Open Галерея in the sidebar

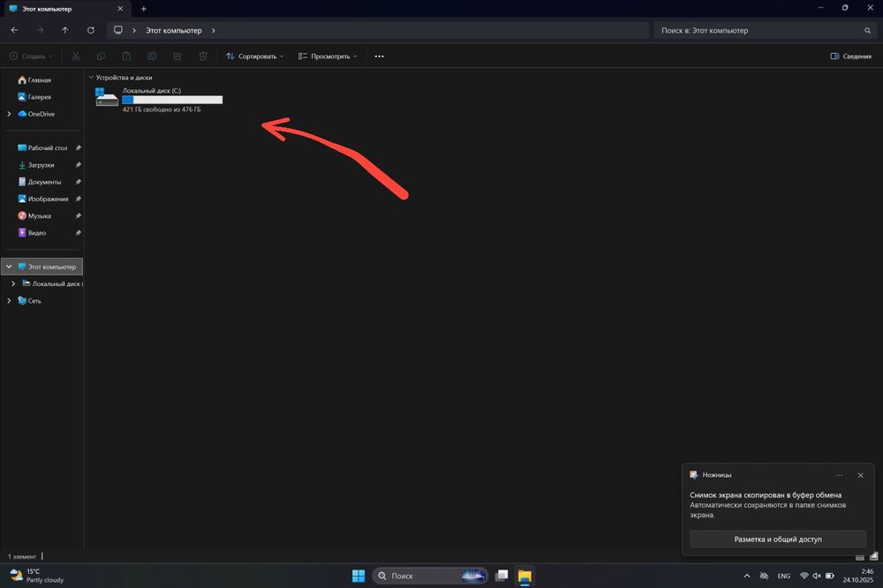point(35,97)
